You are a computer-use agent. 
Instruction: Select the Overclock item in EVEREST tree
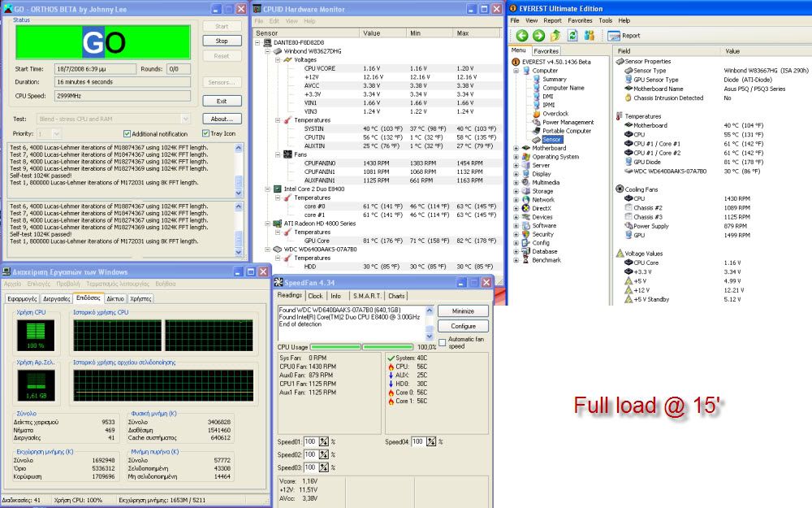tap(555, 114)
